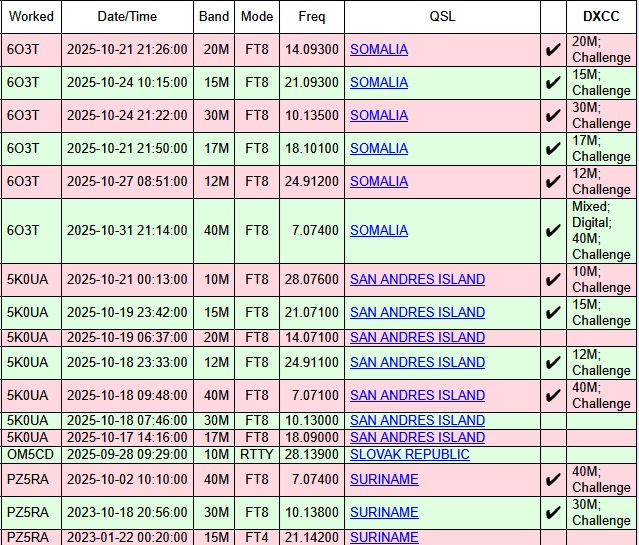Open SAN ANDRES ISLAND link for 10M 28.07600
Screen dimensions: 639x545
pyautogui.click(x=417, y=280)
